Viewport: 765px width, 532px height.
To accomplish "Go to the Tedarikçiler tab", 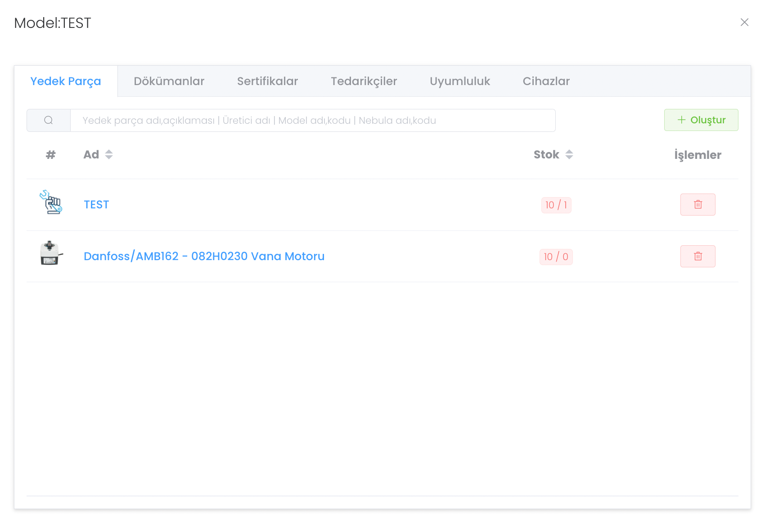I will tap(364, 81).
